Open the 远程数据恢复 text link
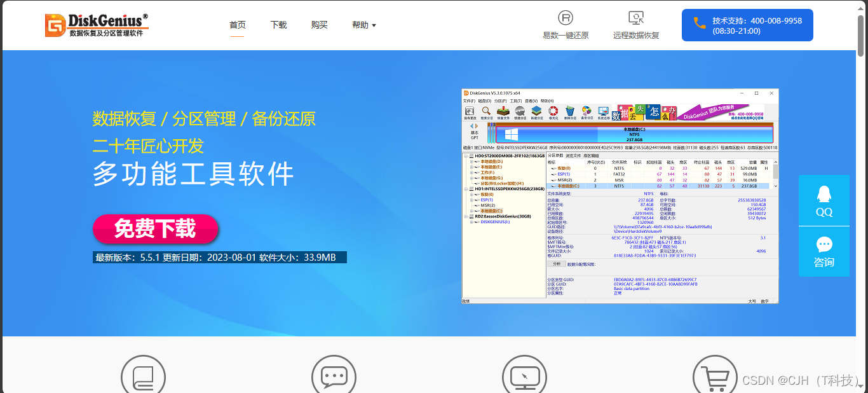Viewport: 868px width, 393px height. coord(636,35)
